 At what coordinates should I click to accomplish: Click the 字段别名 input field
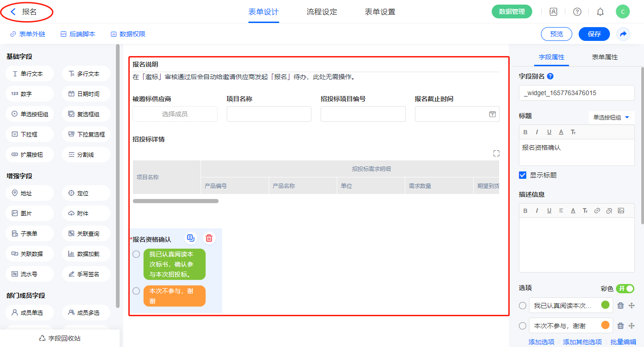576,93
